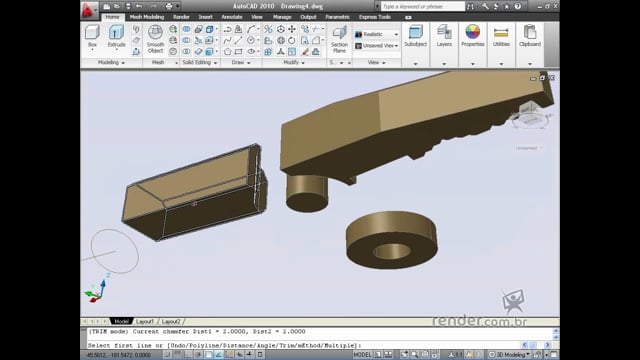Select the Rectangle draw tool
Image resolution: width=640 pixels, height=360 pixels.
(x=238, y=52)
